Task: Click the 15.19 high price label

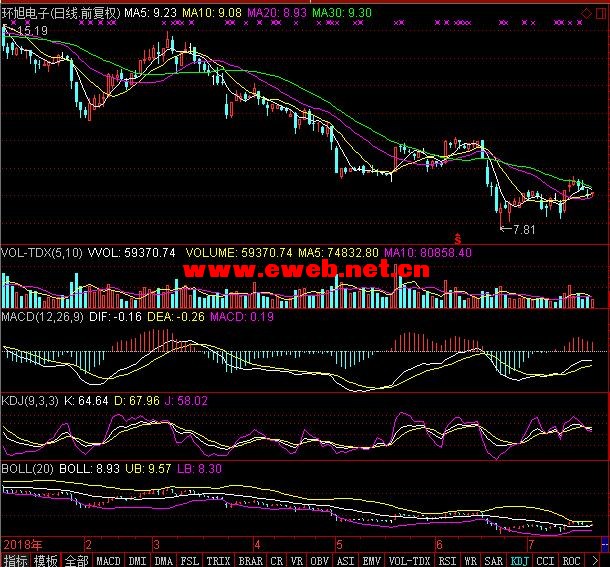Action: (x=33, y=30)
